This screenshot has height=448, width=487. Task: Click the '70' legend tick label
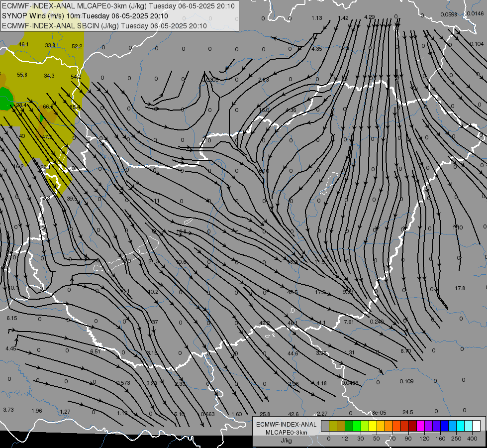click(x=392, y=439)
